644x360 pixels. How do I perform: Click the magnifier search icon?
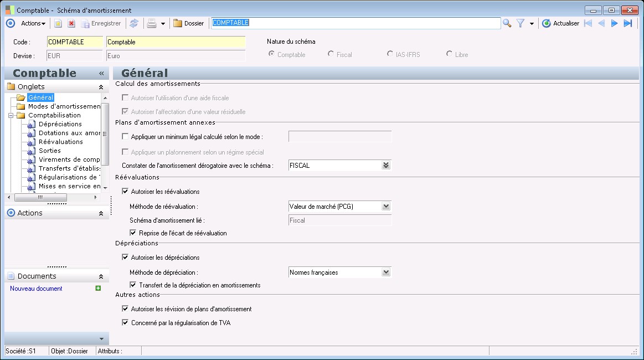click(x=507, y=23)
